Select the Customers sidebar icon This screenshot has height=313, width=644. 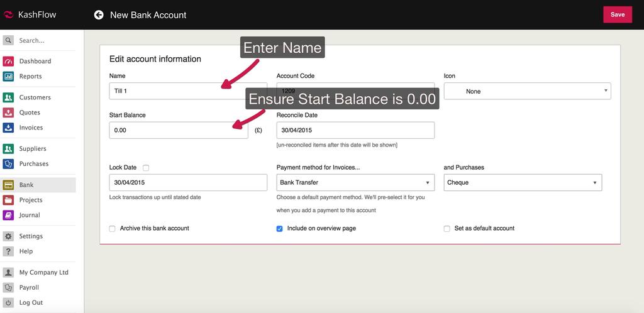click(x=8, y=97)
